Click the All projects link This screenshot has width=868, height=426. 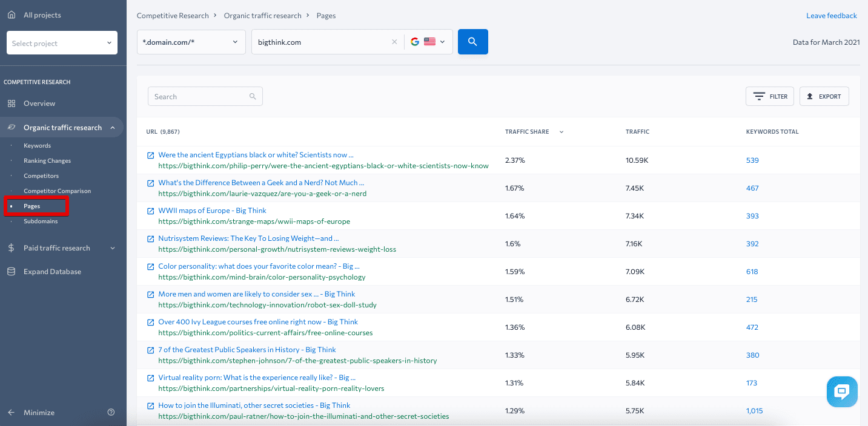coord(42,15)
